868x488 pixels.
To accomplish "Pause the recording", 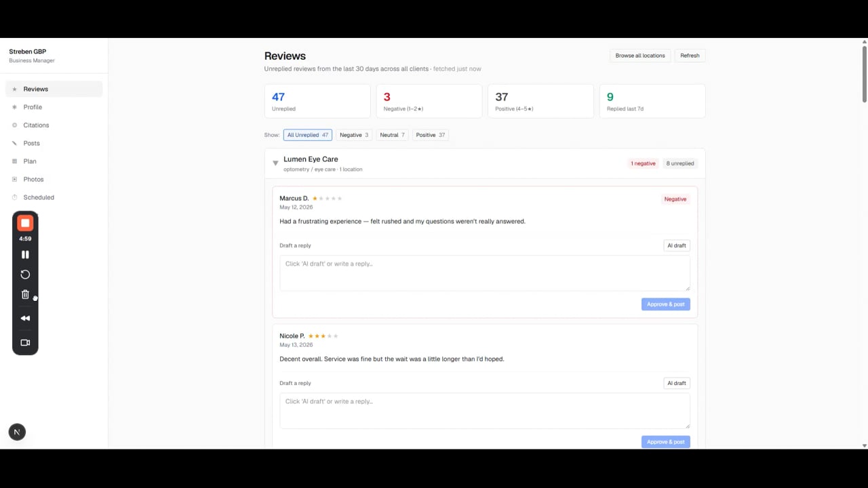I will 25,255.
